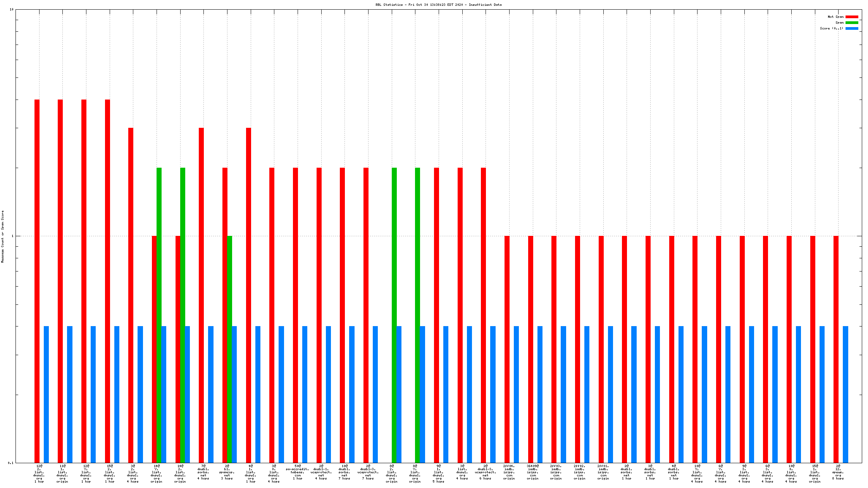Click the y-axis tick label 0.1
Viewport: 868px width, 488px height.
(x=11, y=462)
